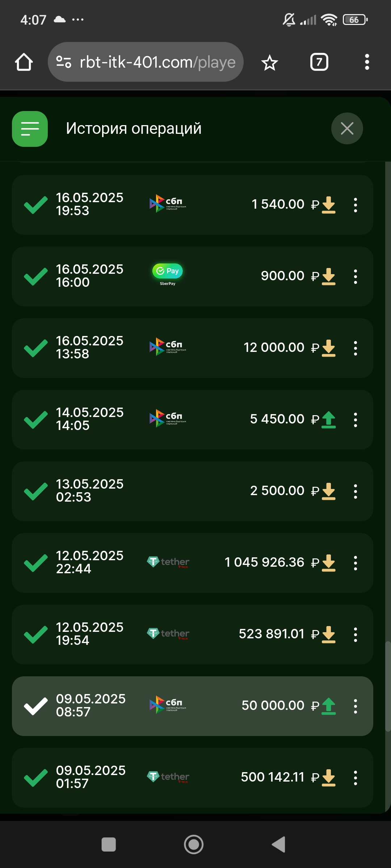Tap the site info icon in address bar
Viewport: 391px width, 868px height.
[x=64, y=62]
